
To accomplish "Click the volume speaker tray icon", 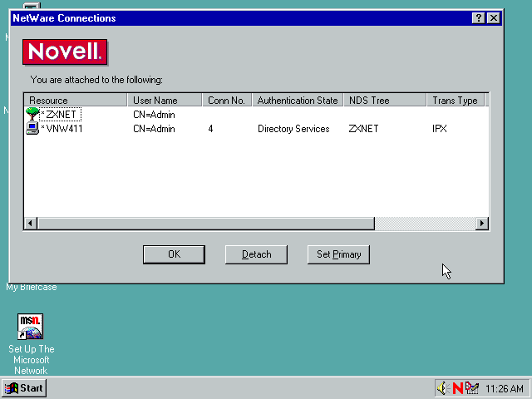I will click(x=442, y=388).
